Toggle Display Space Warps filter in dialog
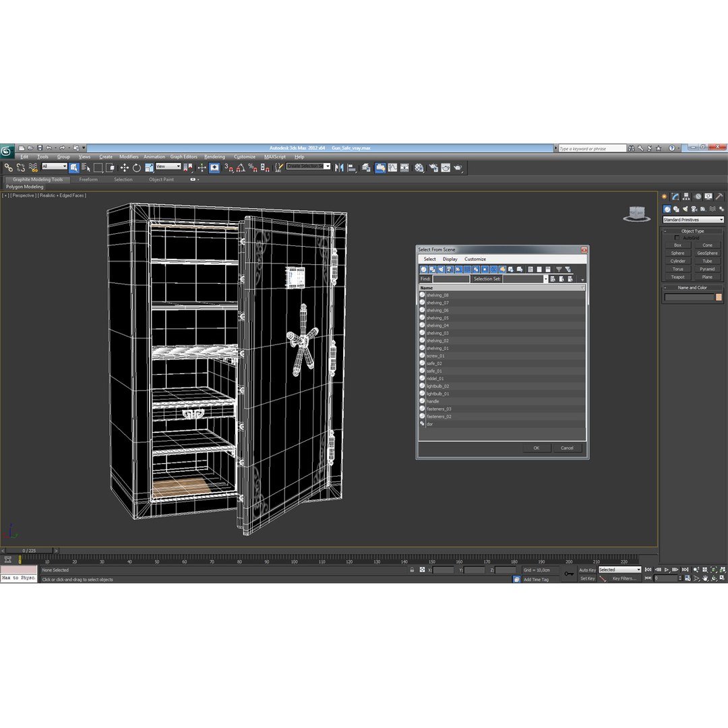 (x=467, y=269)
